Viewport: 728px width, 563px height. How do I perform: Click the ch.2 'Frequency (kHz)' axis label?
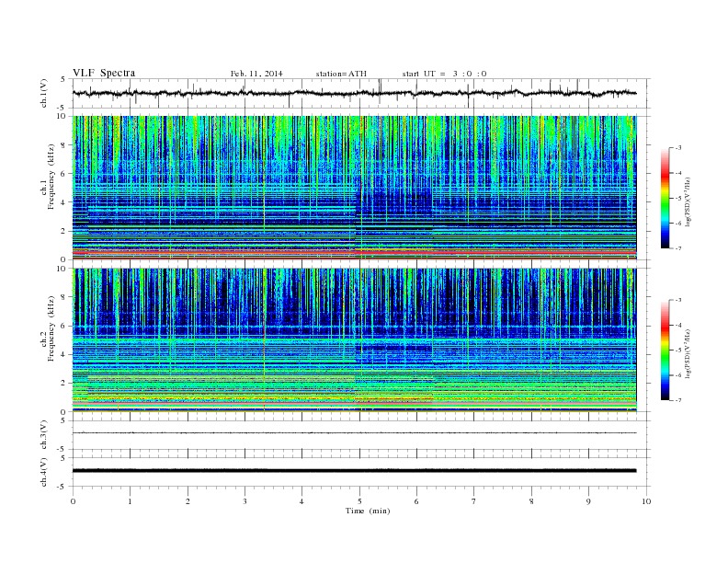(x=51, y=328)
